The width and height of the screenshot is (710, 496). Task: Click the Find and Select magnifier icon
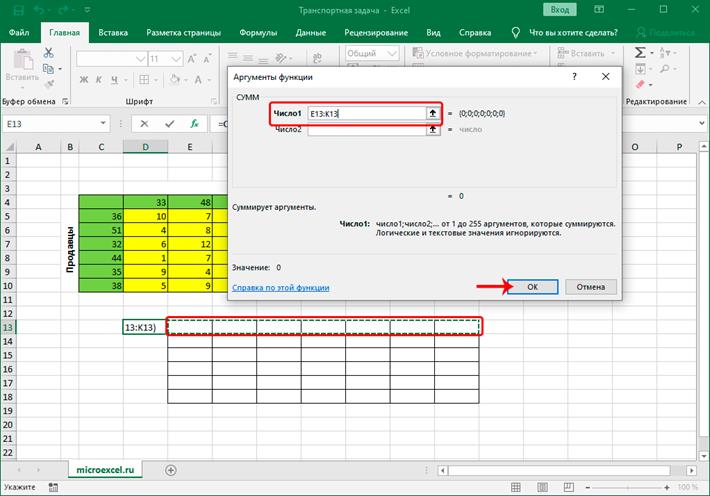click(x=664, y=69)
